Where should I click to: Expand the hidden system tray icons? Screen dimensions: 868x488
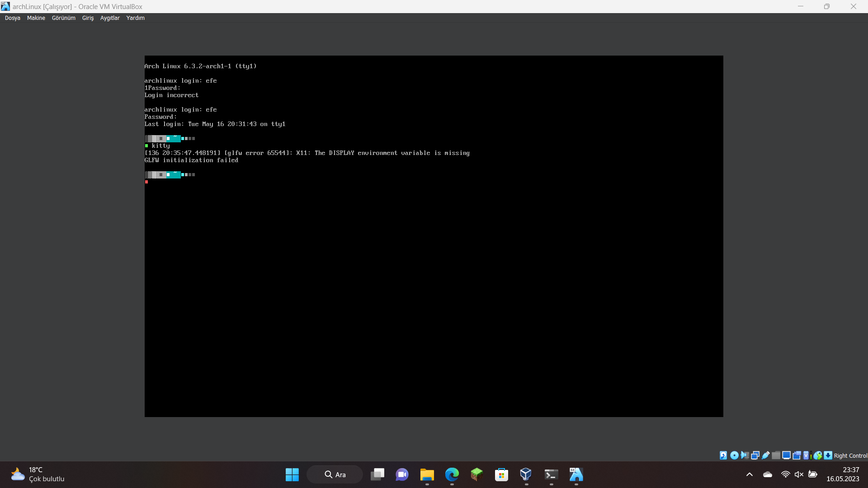pyautogui.click(x=749, y=474)
